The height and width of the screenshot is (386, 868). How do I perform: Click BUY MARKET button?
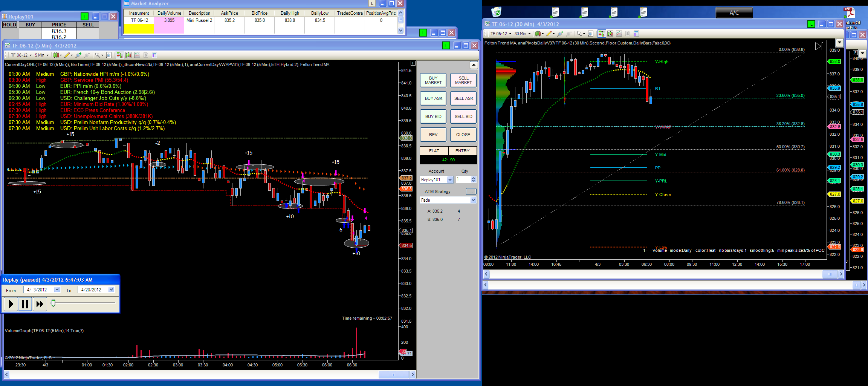click(x=433, y=80)
